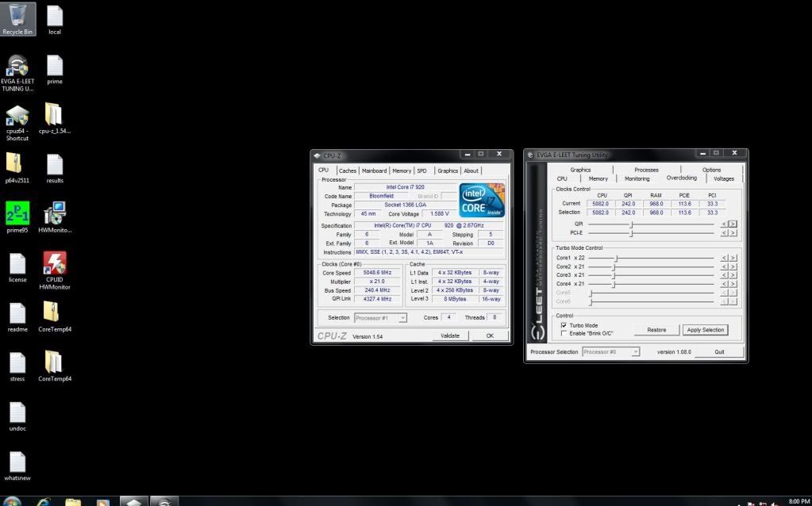
Task: Click the 8:00 PM taskbar clock
Action: (x=799, y=501)
